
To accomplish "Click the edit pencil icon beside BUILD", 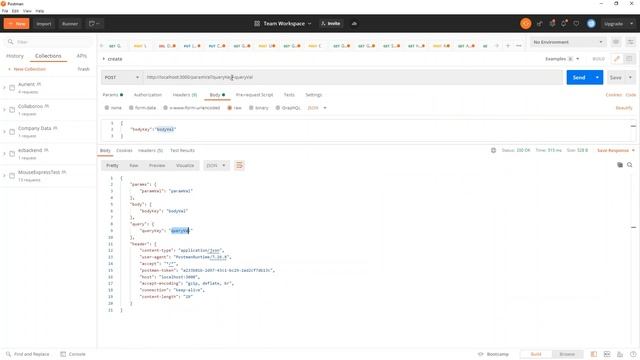I will pyautogui.click(x=617, y=59).
